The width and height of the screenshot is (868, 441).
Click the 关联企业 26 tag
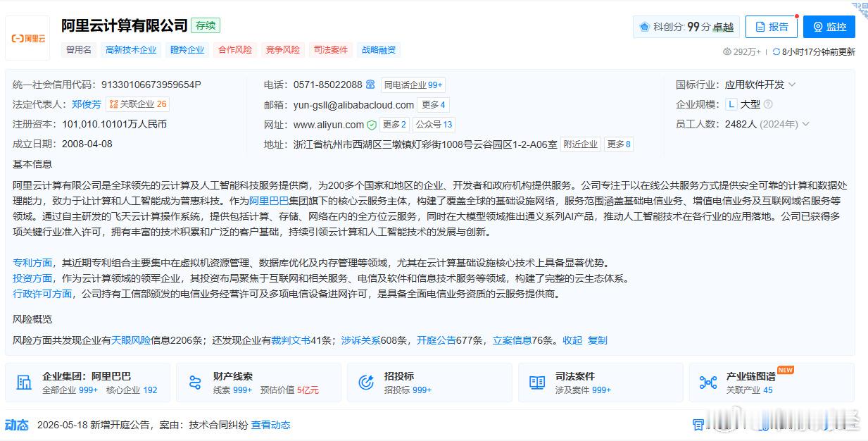(x=138, y=104)
